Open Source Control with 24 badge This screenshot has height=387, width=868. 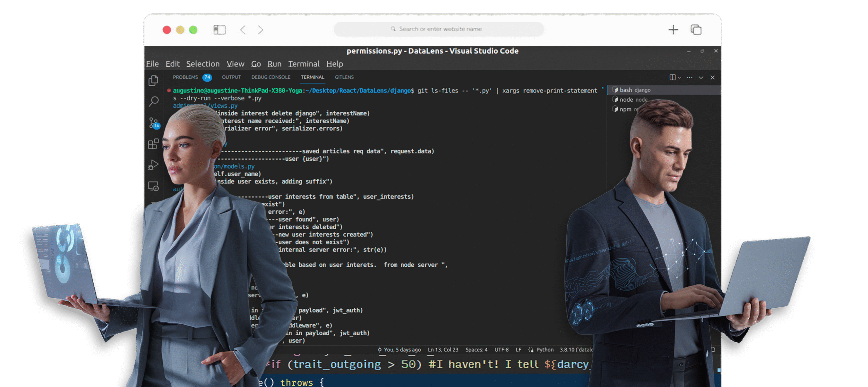pyautogui.click(x=153, y=123)
